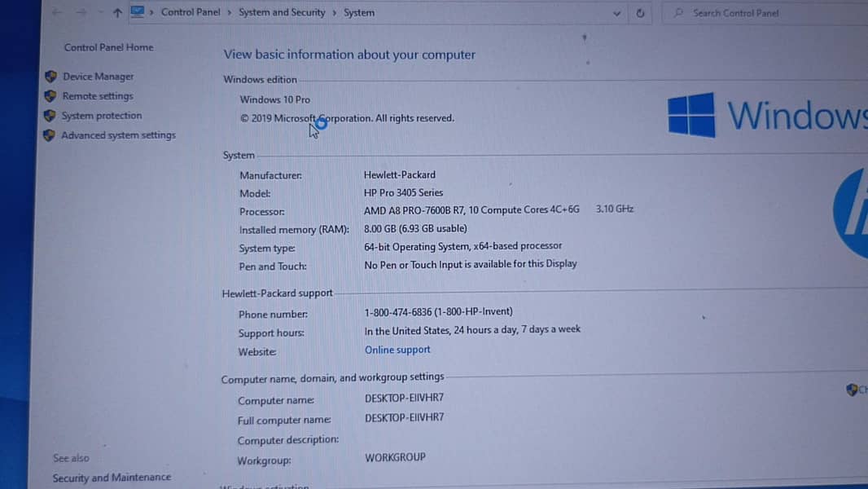Click the Forward arrow navigation button

pos(81,12)
